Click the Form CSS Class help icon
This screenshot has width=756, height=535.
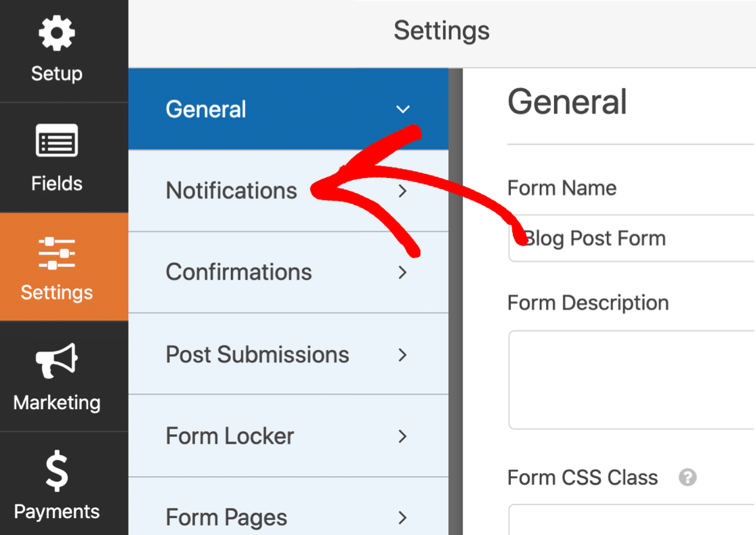click(688, 478)
